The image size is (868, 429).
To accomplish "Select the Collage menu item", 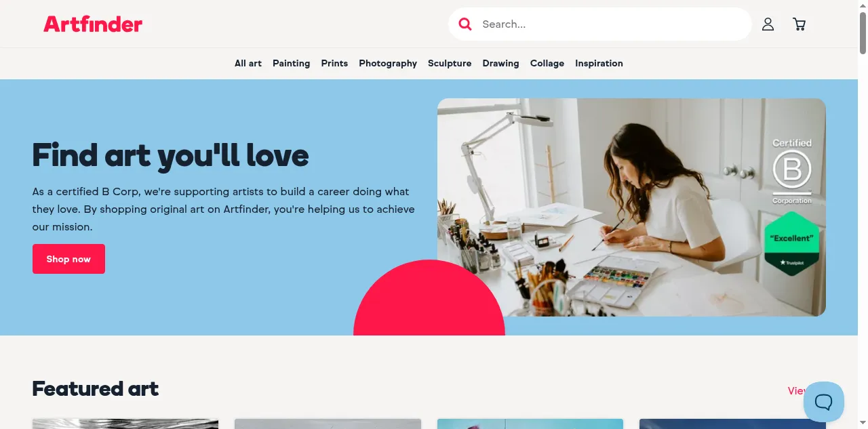I will (547, 63).
